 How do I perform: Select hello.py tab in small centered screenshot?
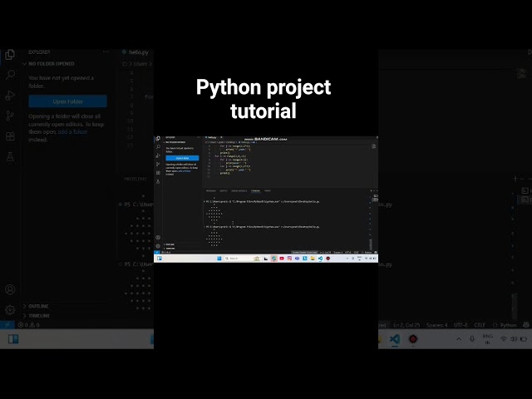click(212, 137)
